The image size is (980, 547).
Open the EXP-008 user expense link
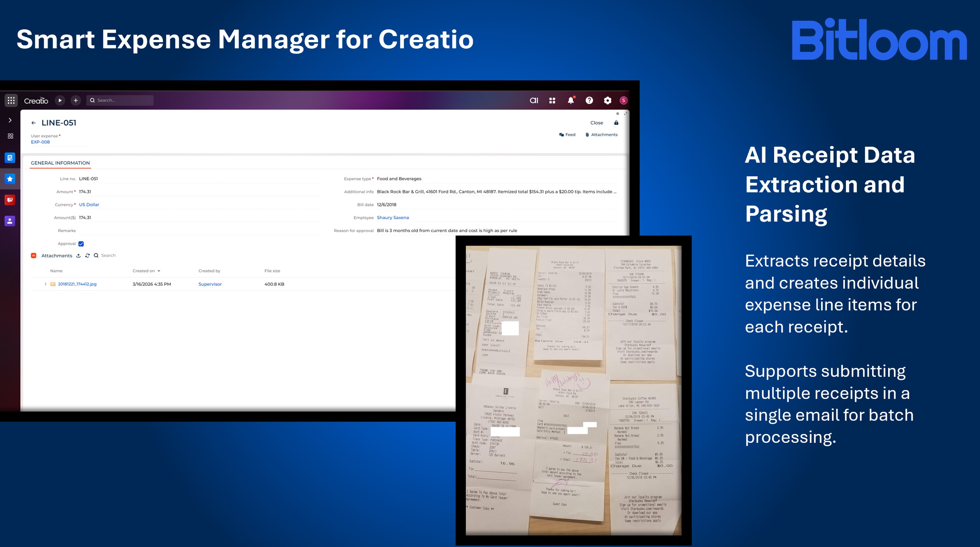click(x=40, y=142)
